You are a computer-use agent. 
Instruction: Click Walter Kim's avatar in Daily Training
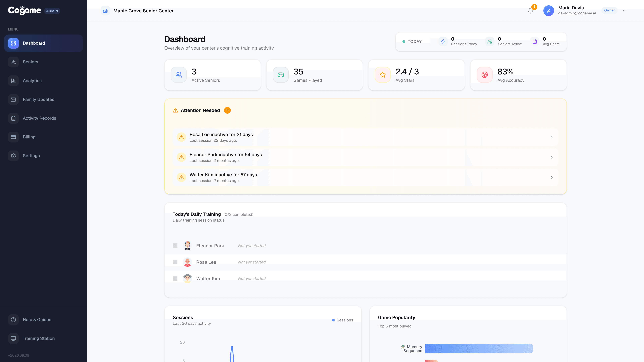(x=187, y=278)
